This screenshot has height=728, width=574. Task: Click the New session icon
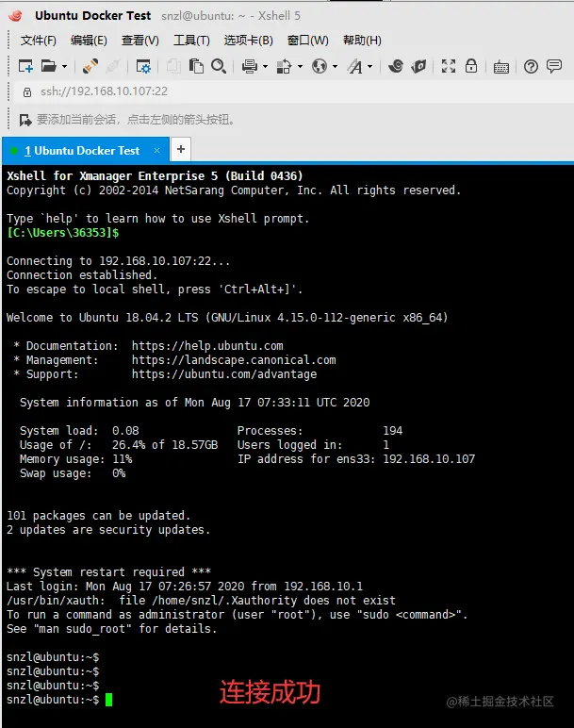[x=25, y=66]
